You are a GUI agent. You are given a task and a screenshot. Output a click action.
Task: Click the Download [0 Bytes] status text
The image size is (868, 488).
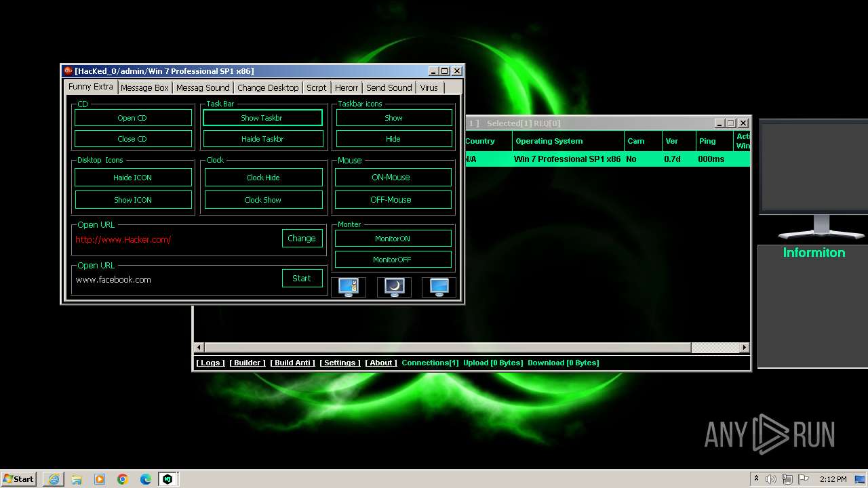(x=564, y=363)
